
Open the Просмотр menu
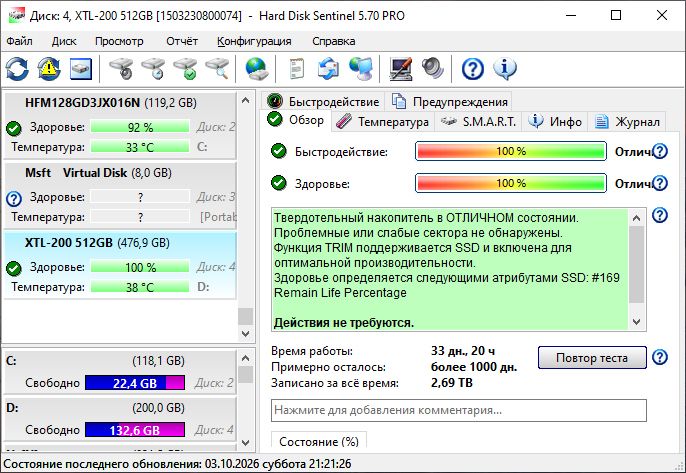[119, 41]
